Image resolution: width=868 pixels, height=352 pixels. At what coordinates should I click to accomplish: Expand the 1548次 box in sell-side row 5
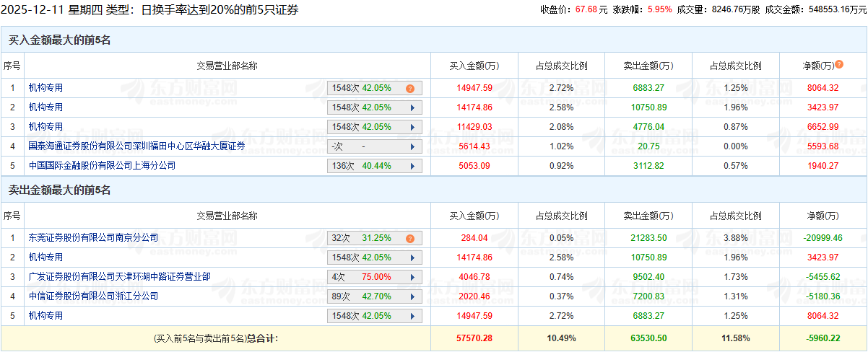pos(412,316)
